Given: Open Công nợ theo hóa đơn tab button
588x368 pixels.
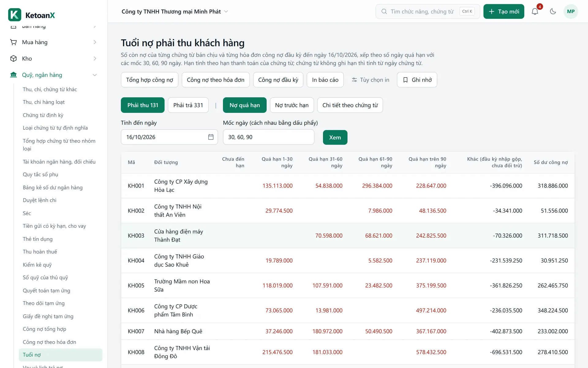Looking at the screenshot, I should 216,80.
